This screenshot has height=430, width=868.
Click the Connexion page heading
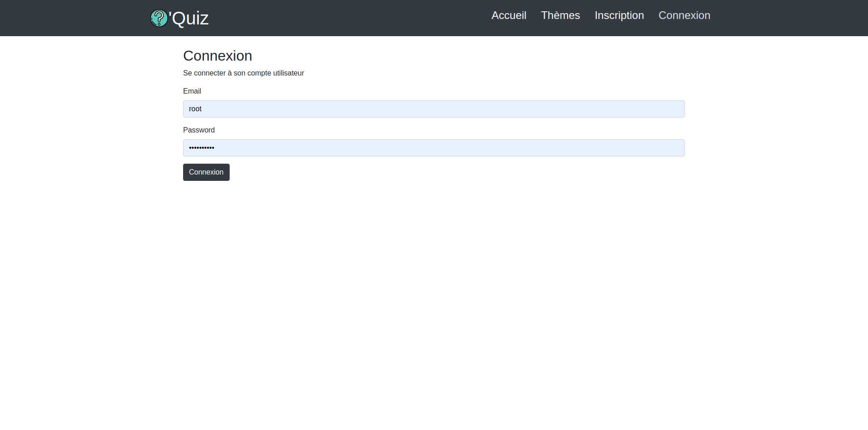(x=217, y=56)
